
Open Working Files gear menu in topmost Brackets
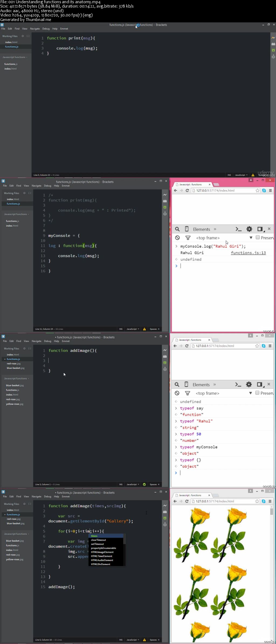pyautogui.click(x=23, y=36)
